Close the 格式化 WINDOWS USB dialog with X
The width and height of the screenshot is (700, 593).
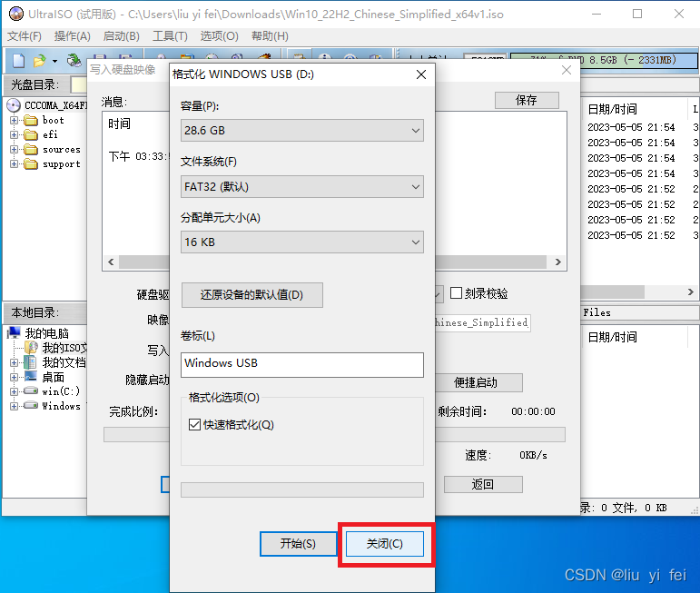(421, 74)
